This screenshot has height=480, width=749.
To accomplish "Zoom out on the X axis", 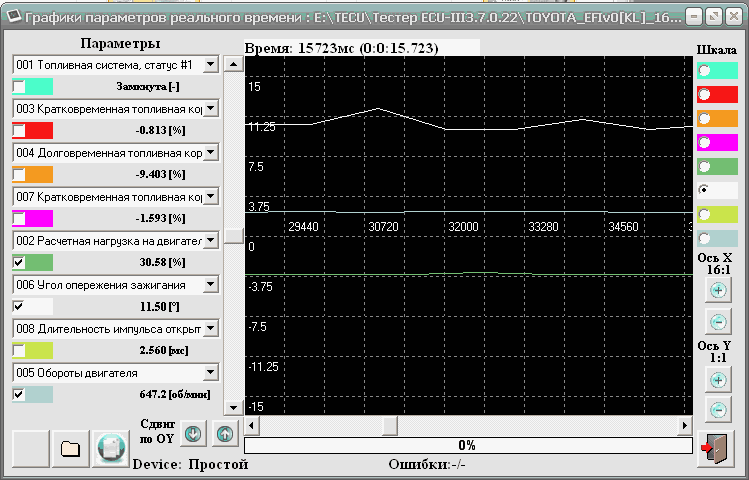I will tap(717, 322).
